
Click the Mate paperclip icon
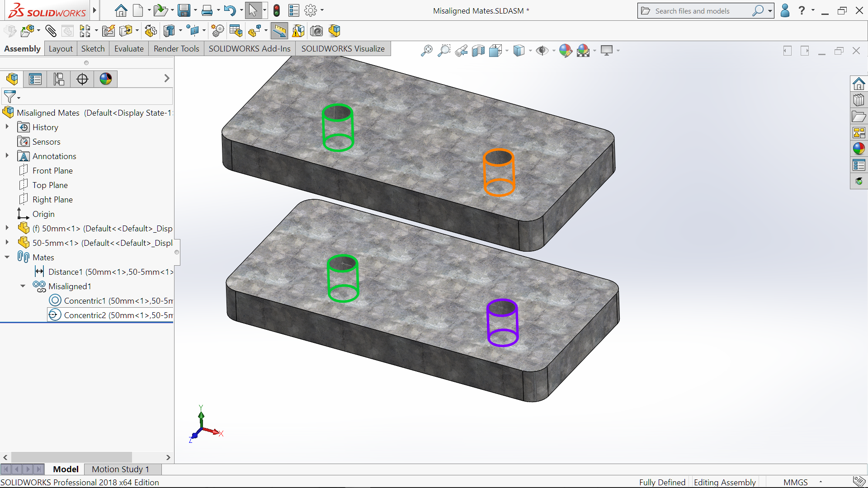click(x=51, y=31)
